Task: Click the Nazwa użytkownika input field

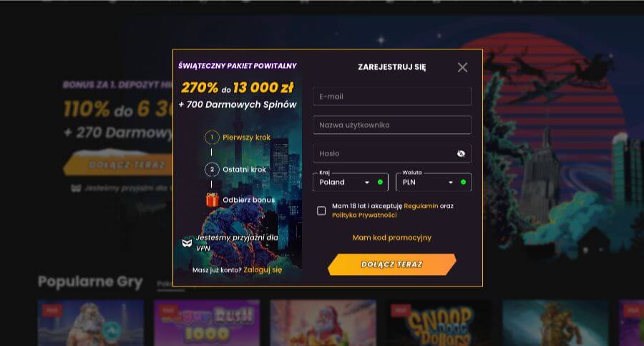Action: 392,125
